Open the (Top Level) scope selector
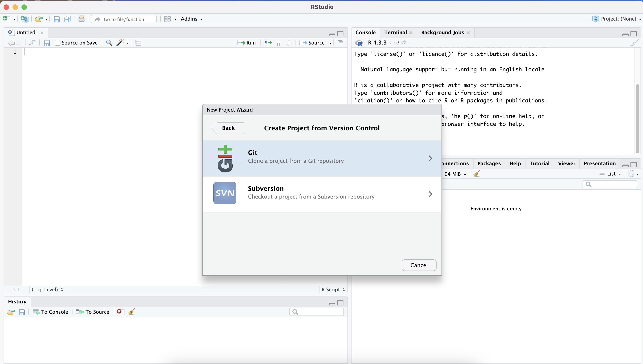The width and height of the screenshot is (643, 364). [47, 290]
